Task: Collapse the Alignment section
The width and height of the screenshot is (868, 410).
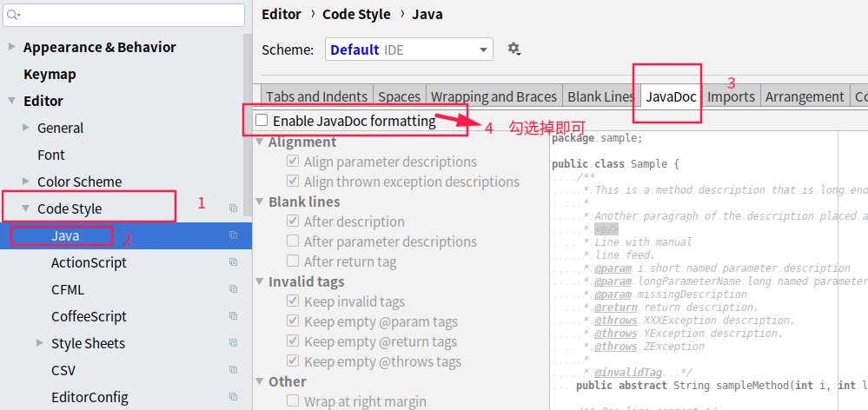Action: coord(260,142)
